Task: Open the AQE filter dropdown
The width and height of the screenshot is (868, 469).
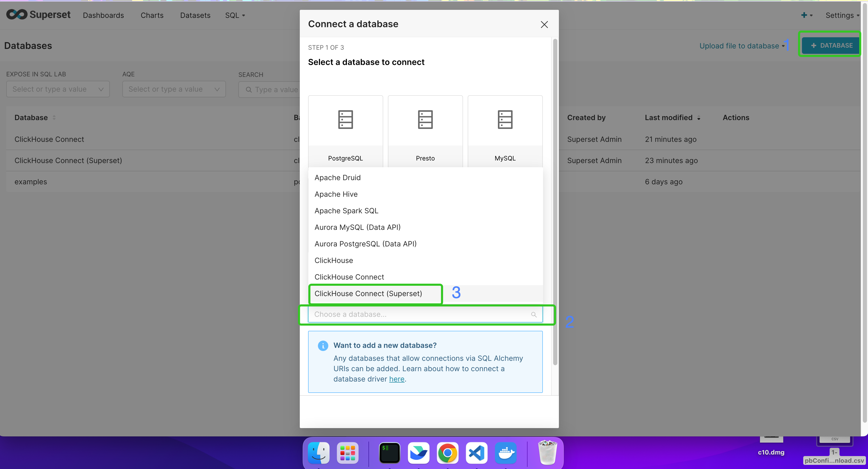Action: click(174, 89)
